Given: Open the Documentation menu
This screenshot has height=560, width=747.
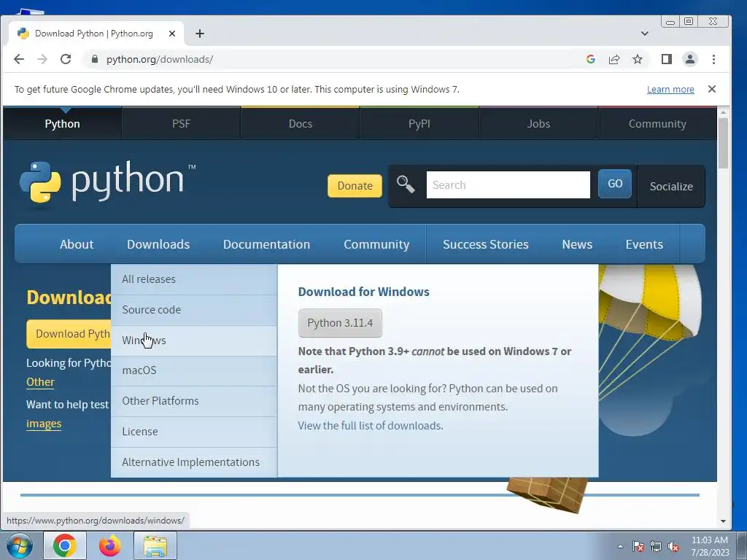Looking at the screenshot, I should point(266,244).
